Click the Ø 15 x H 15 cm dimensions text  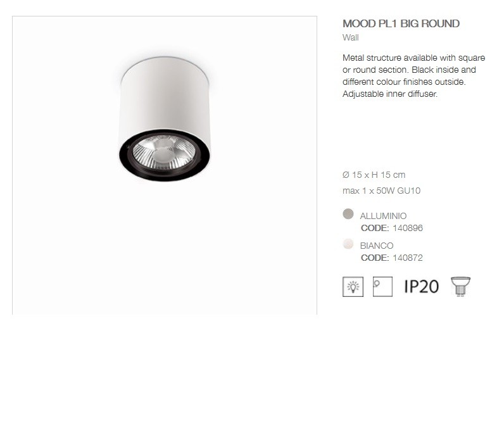(x=374, y=175)
